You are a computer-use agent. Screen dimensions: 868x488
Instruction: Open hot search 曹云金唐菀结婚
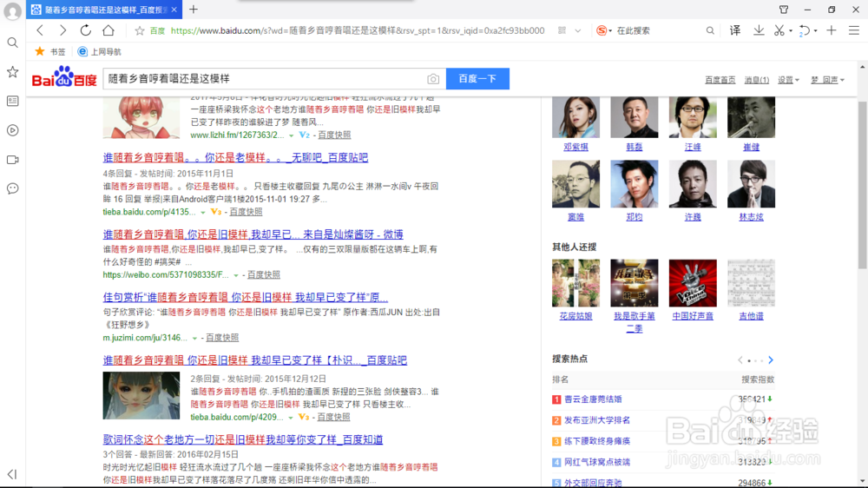(593, 399)
